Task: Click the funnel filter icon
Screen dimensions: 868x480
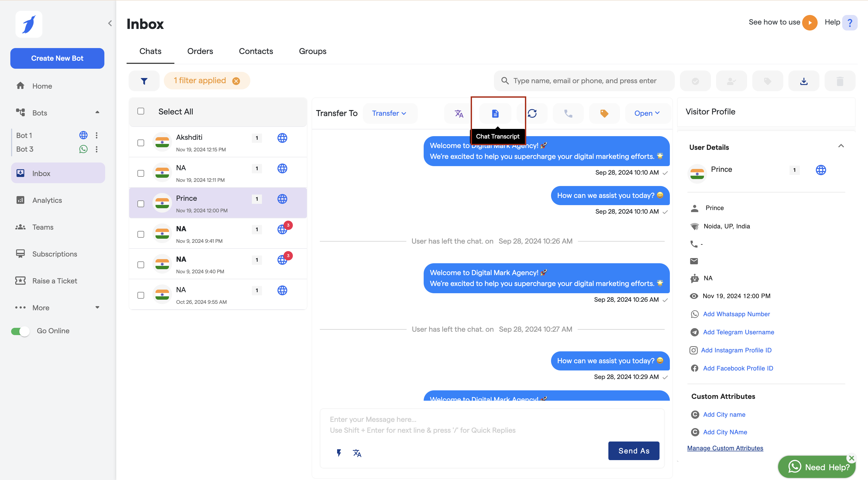Action: (144, 81)
